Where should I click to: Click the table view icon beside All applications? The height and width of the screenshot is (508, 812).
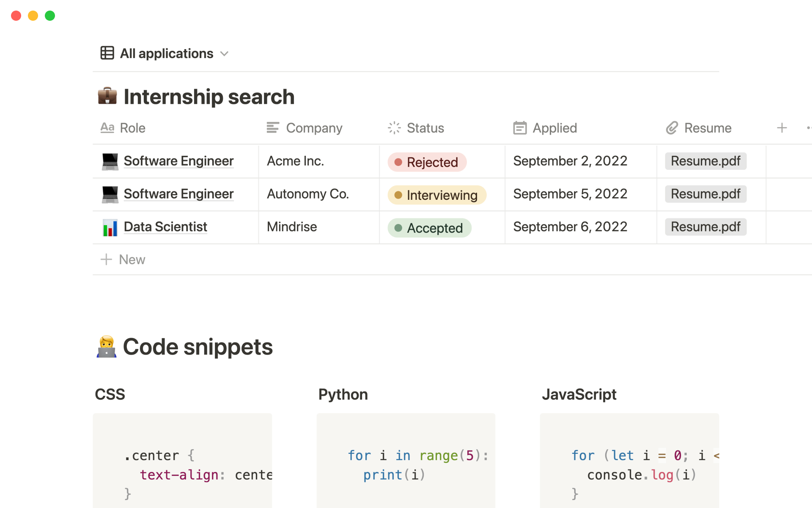tap(107, 53)
